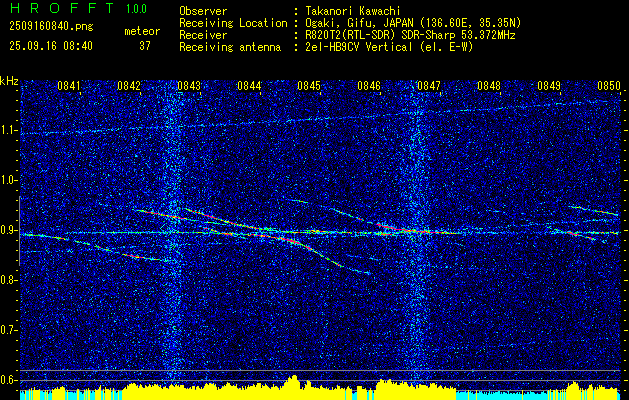Click the Receiver label

203,35
